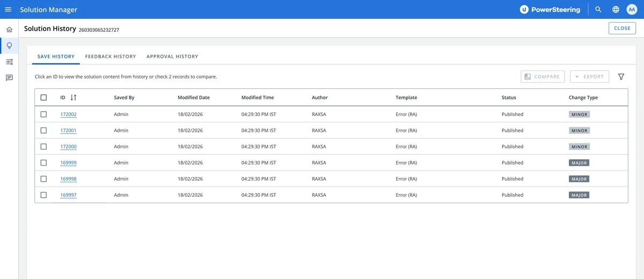
Task: Open the AA user avatar menu
Action: [x=632, y=10]
